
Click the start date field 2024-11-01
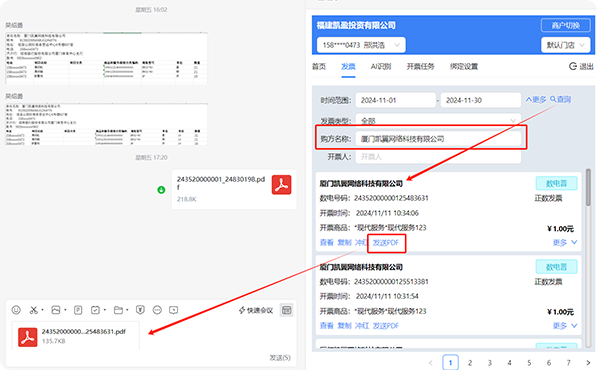tap(396, 100)
